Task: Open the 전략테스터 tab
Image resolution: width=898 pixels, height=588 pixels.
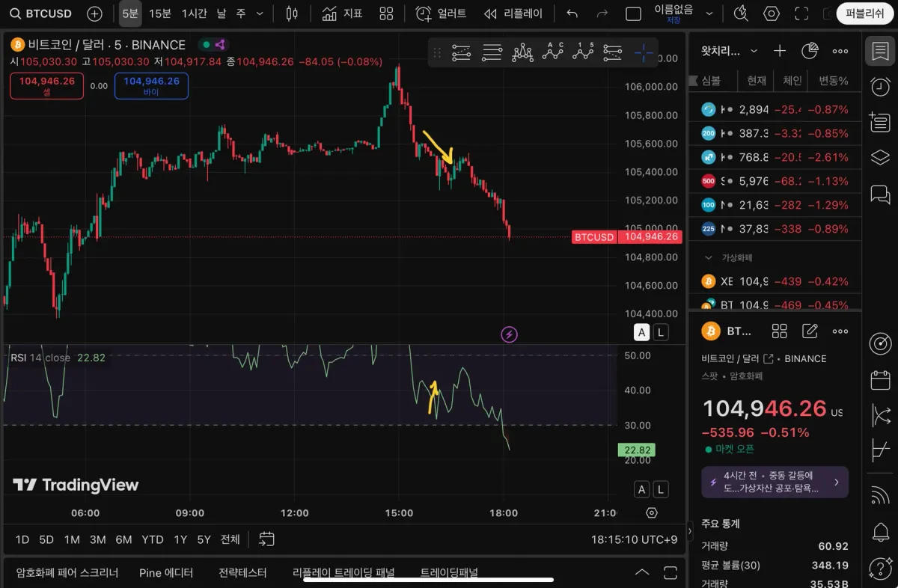Action: (x=242, y=573)
